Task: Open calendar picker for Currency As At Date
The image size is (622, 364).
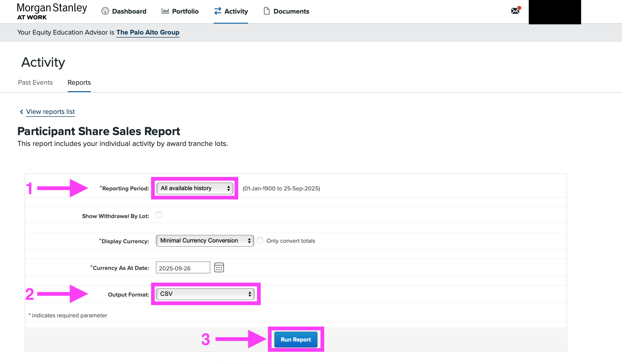Action: [x=219, y=267]
